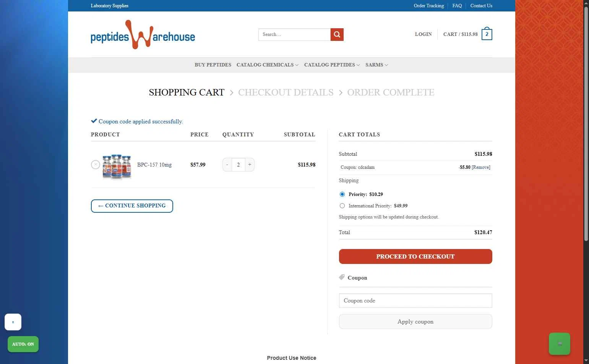Open the BPC-157 vial product thumbnail
The image size is (589, 364).
117,167
